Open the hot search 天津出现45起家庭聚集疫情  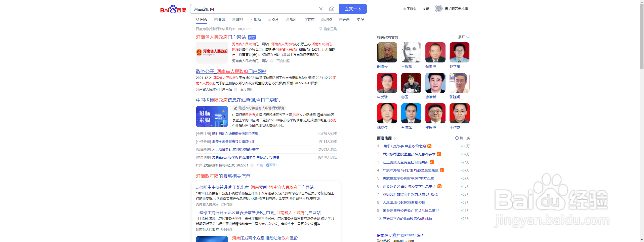coord(404,202)
